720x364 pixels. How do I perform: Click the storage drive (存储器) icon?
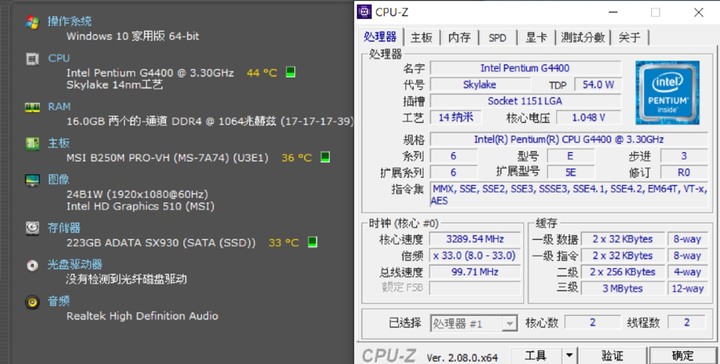[32, 228]
